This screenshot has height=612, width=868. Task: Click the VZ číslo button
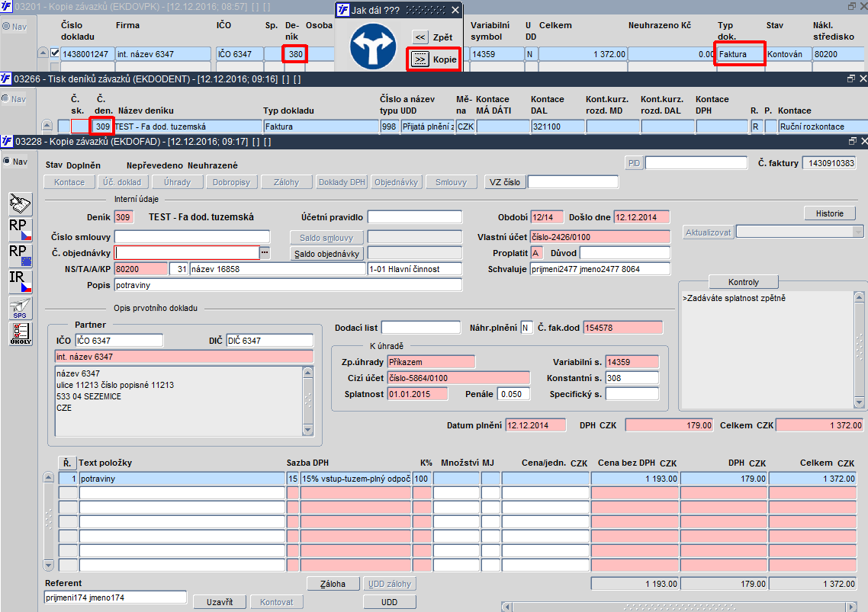click(505, 182)
